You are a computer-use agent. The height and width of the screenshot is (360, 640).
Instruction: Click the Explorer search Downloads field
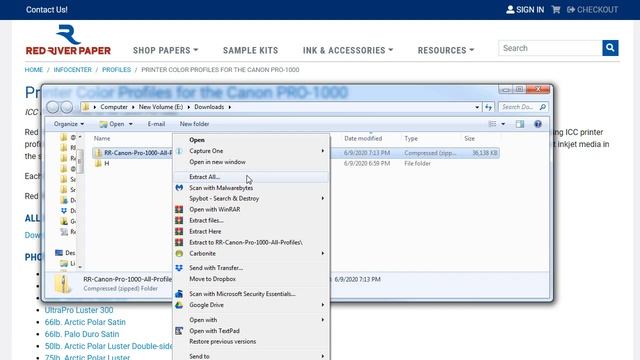tap(522, 107)
